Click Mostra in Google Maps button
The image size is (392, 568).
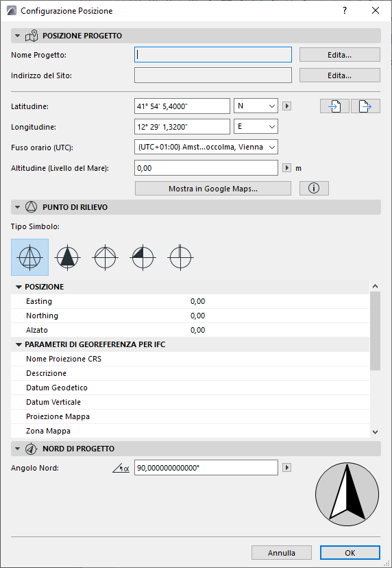coord(213,189)
